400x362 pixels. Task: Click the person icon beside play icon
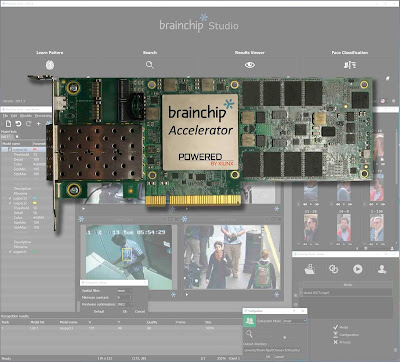pos(382,269)
